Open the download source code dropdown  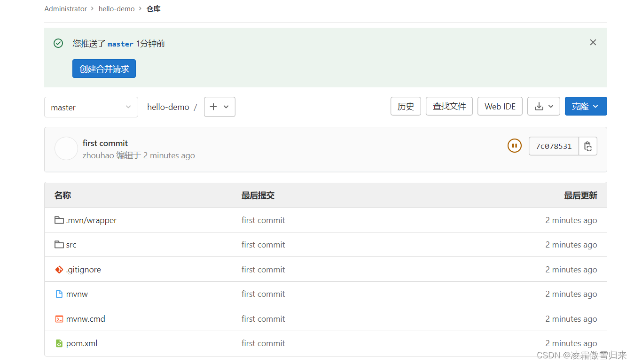tap(543, 106)
